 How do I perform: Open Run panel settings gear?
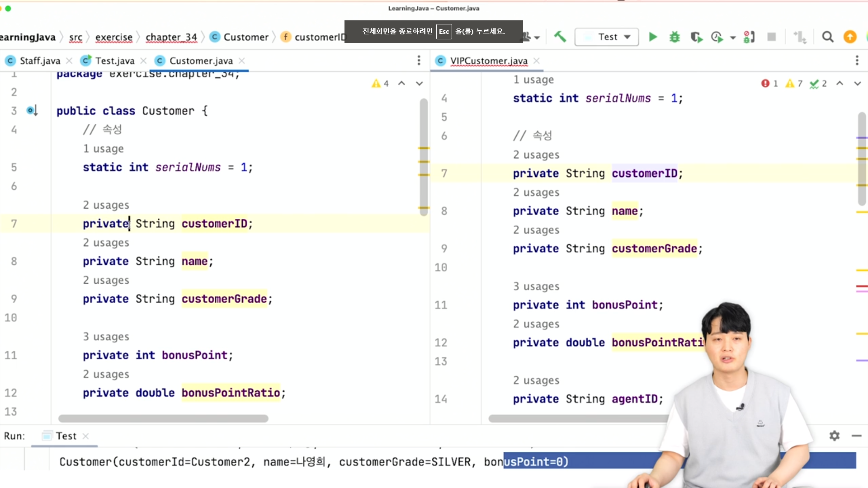coord(834,436)
